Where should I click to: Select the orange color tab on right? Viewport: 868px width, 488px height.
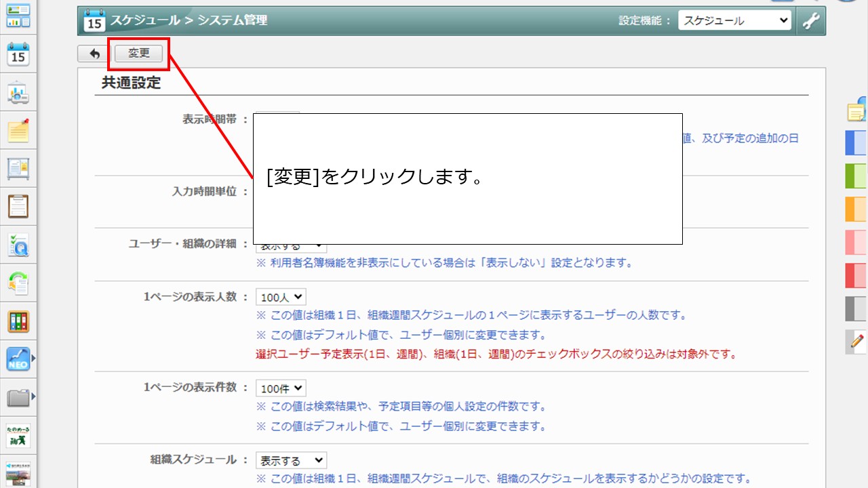pyautogui.click(x=856, y=209)
